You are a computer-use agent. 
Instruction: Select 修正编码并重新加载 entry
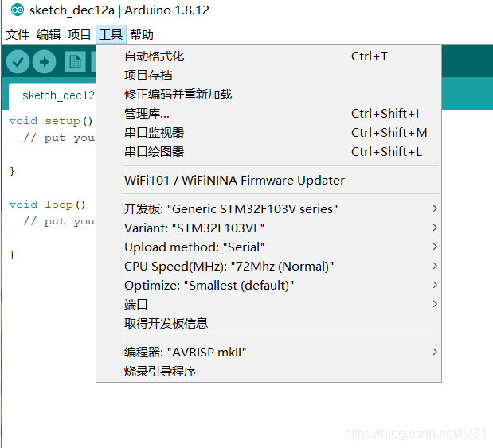coord(269,95)
